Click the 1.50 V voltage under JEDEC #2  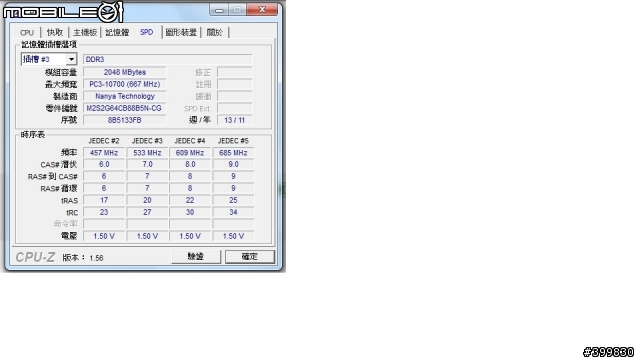click(104, 236)
